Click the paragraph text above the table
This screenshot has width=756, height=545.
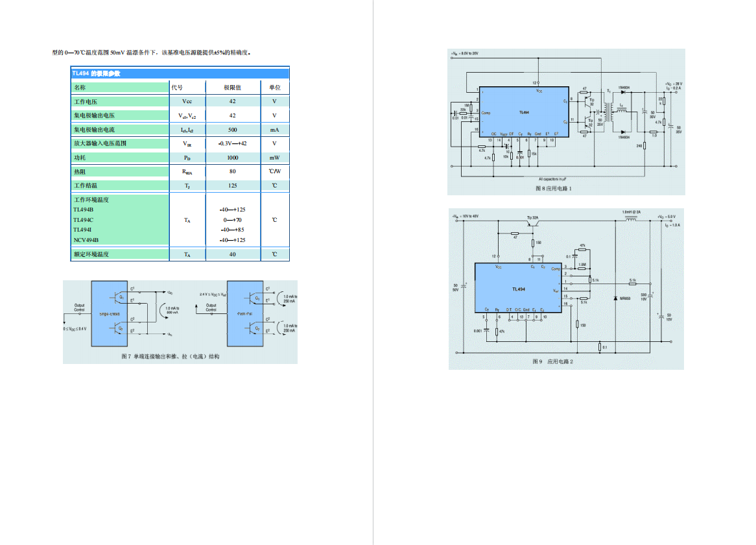click(x=151, y=52)
